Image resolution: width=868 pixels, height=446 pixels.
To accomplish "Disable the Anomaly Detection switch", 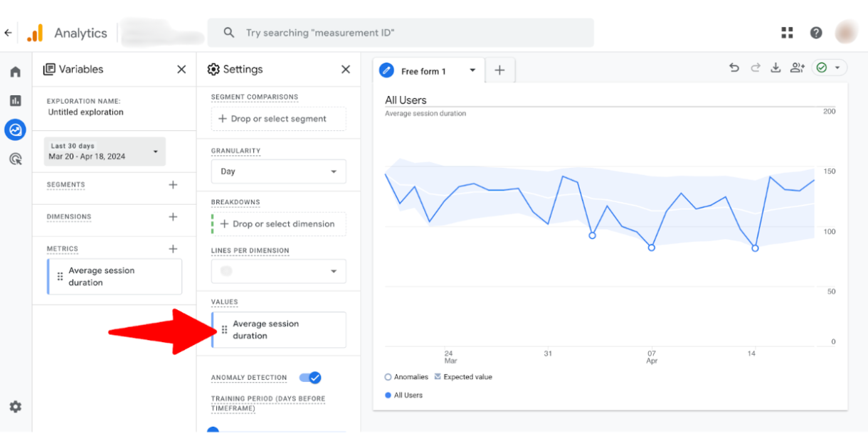I will point(311,378).
